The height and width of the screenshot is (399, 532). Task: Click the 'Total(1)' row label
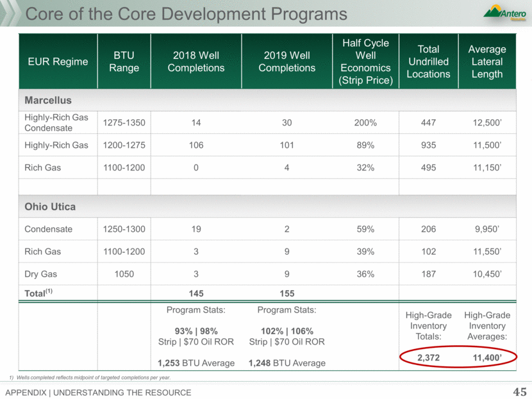(38, 293)
